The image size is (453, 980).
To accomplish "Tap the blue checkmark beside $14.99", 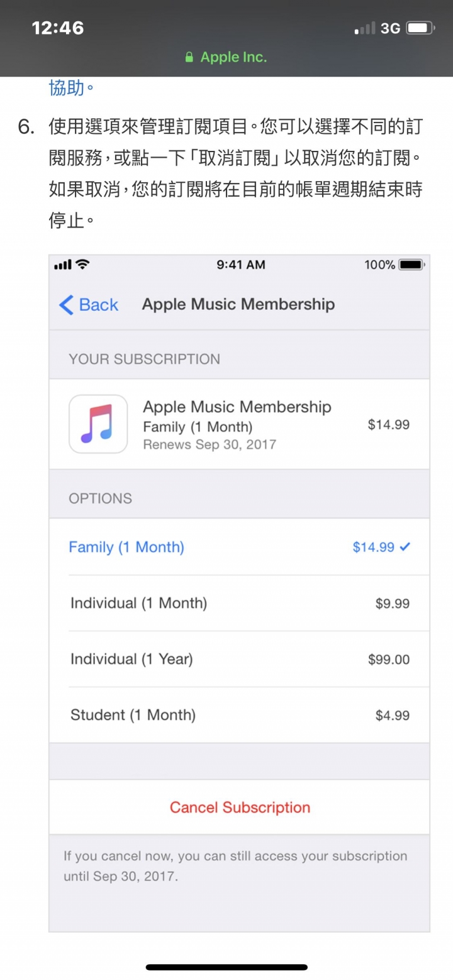I will pyautogui.click(x=405, y=547).
